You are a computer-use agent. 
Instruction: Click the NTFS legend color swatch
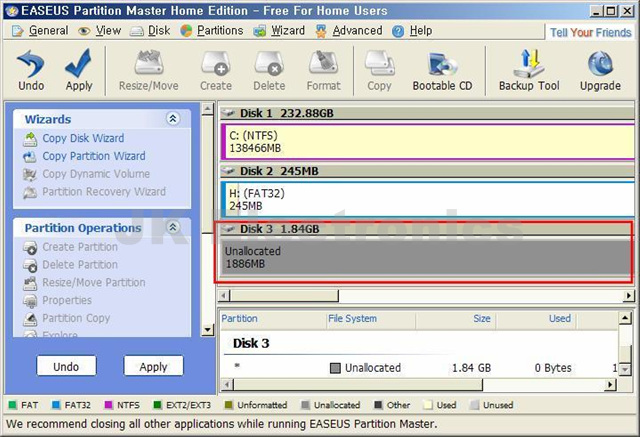pos(108,405)
